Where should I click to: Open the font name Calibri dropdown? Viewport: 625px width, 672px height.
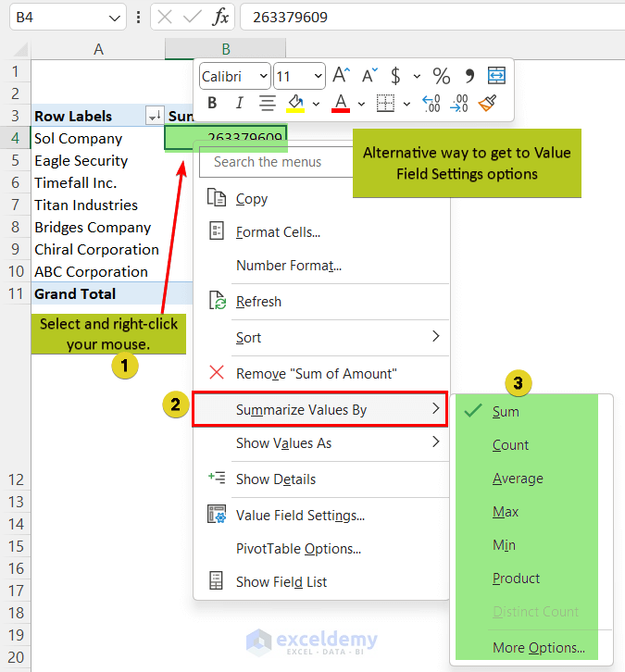pos(264,76)
